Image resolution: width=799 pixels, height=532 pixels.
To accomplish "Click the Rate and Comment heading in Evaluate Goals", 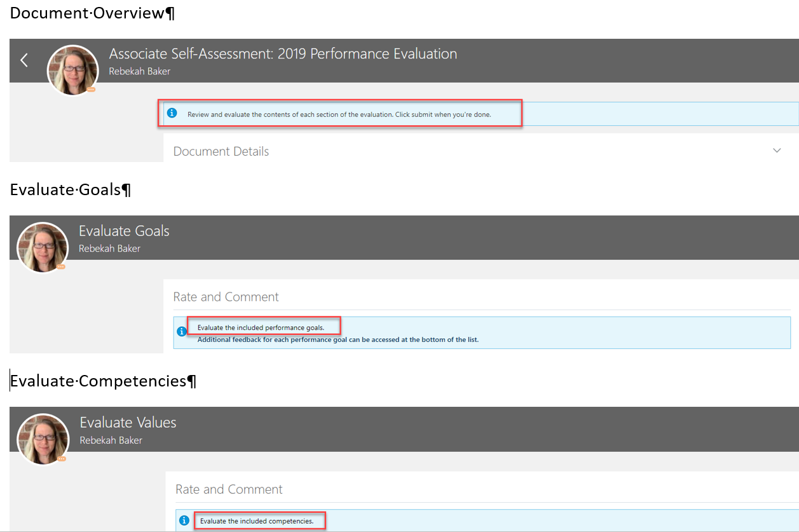I will tap(226, 296).
